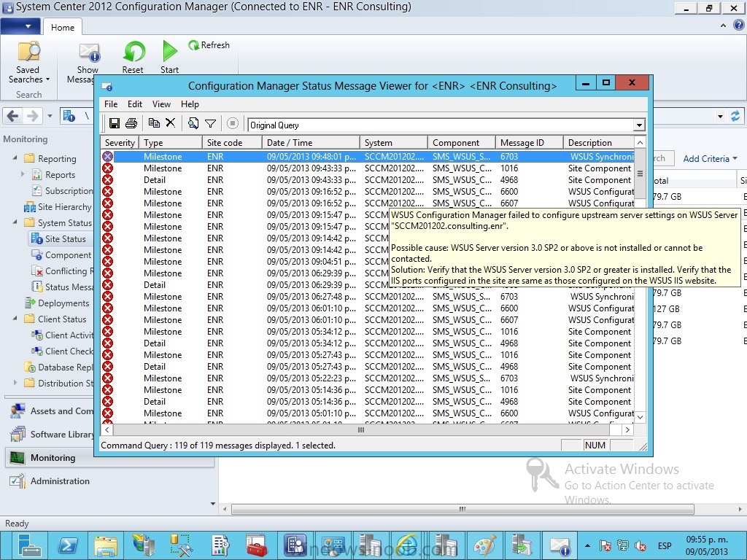
Task: Click the Stop query icon
Action: (x=233, y=123)
